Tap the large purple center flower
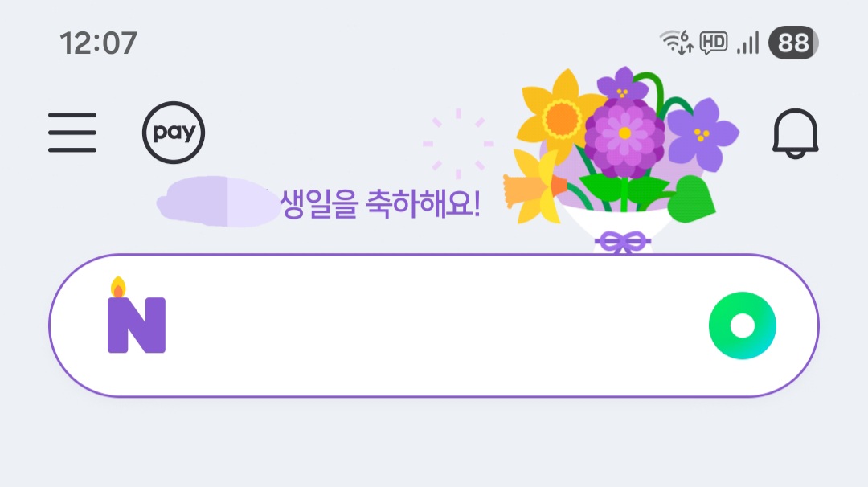Screen dimensions: 868x487 pos(624,133)
